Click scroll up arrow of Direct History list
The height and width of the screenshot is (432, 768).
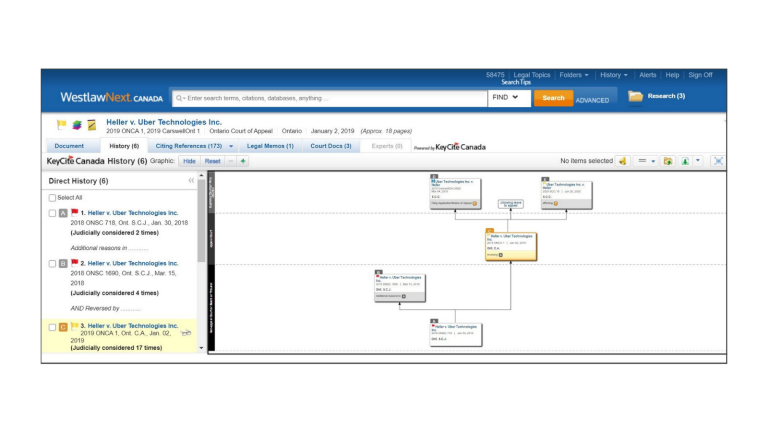201,175
